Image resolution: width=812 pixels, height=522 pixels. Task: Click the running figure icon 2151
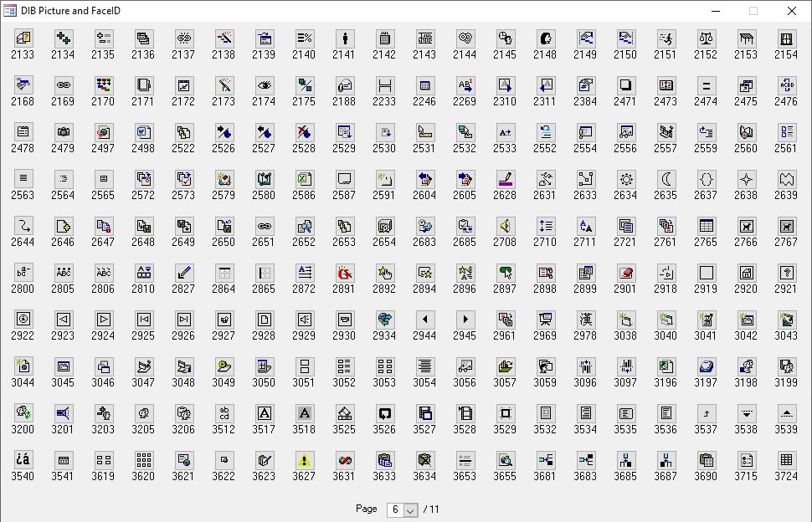point(666,38)
